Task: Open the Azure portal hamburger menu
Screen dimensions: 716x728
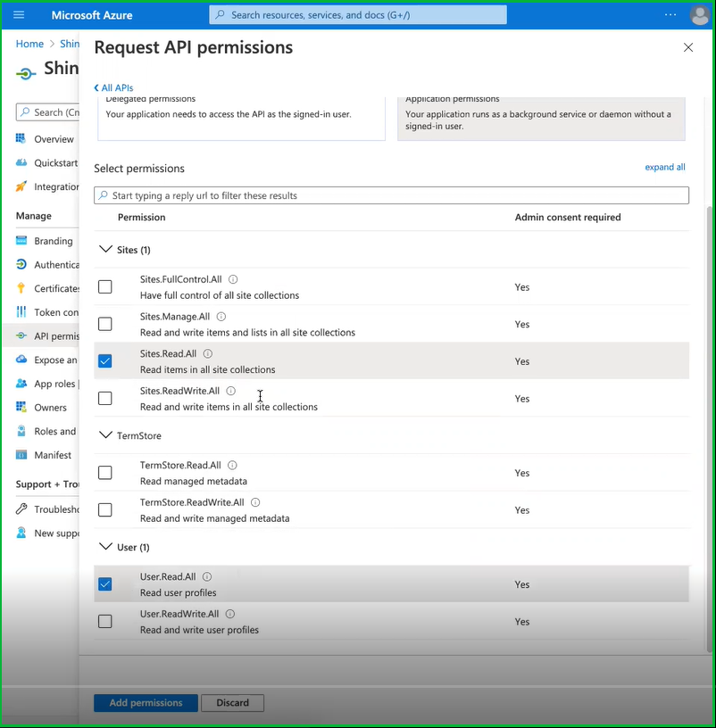Action: pos(20,15)
